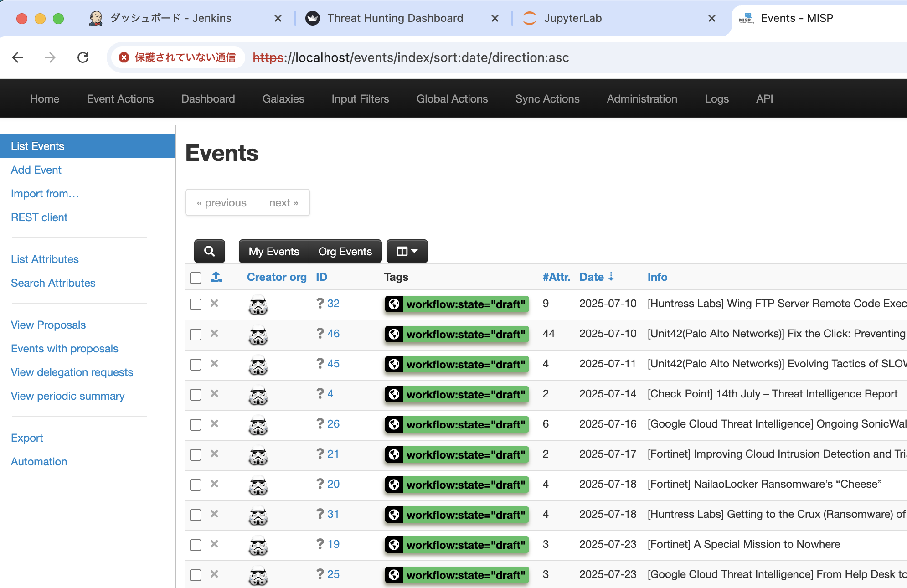Open the column toggle dropdown
Screen dimensions: 907x588
(407, 251)
